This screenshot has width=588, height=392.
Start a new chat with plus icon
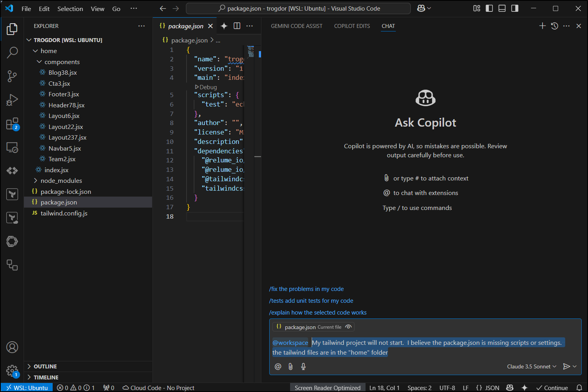point(542,26)
